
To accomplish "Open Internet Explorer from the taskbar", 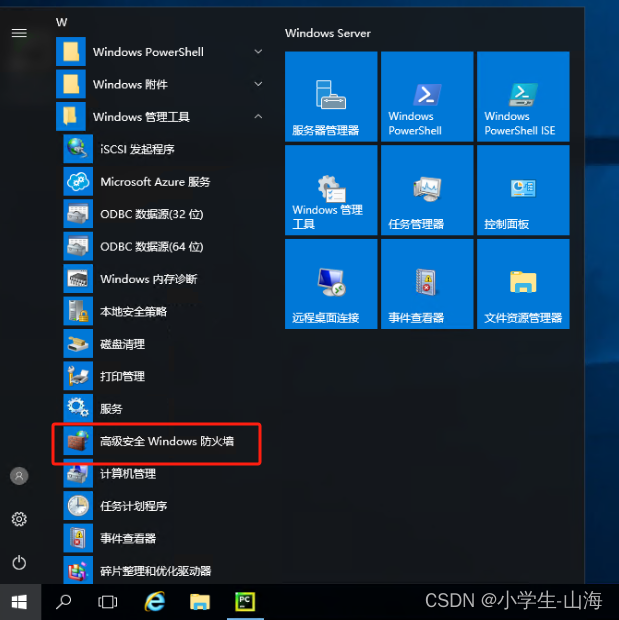I will tap(155, 602).
